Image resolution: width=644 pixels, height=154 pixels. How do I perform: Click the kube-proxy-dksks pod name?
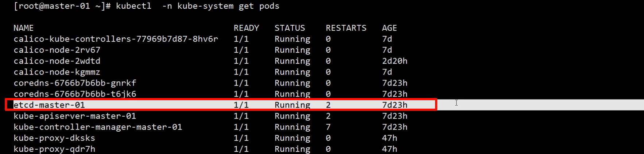[54, 138]
